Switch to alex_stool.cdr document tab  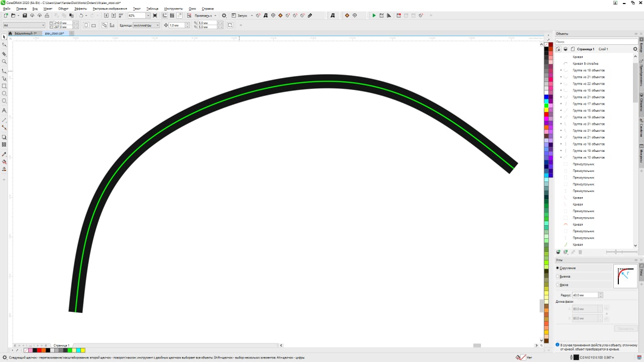54,33
